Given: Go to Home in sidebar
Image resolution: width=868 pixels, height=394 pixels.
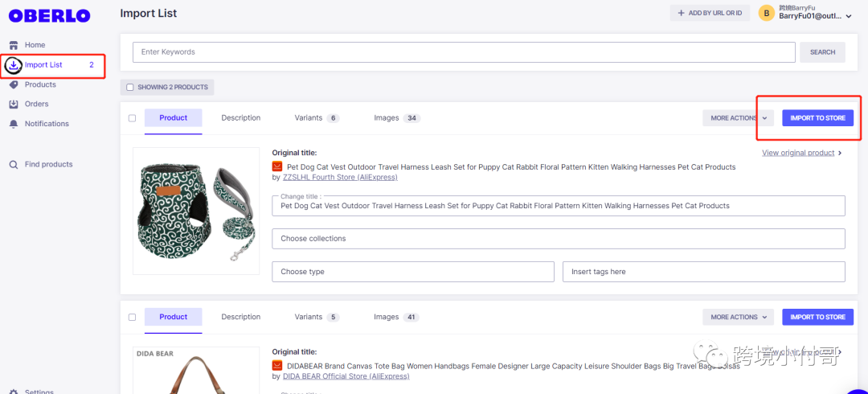Looking at the screenshot, I should 35,45.
